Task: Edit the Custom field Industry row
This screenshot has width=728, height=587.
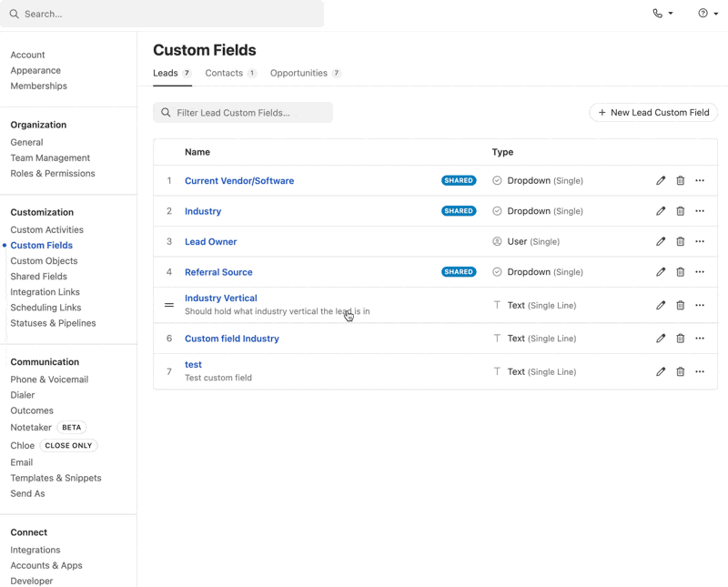Action: [x=661, y=339]
